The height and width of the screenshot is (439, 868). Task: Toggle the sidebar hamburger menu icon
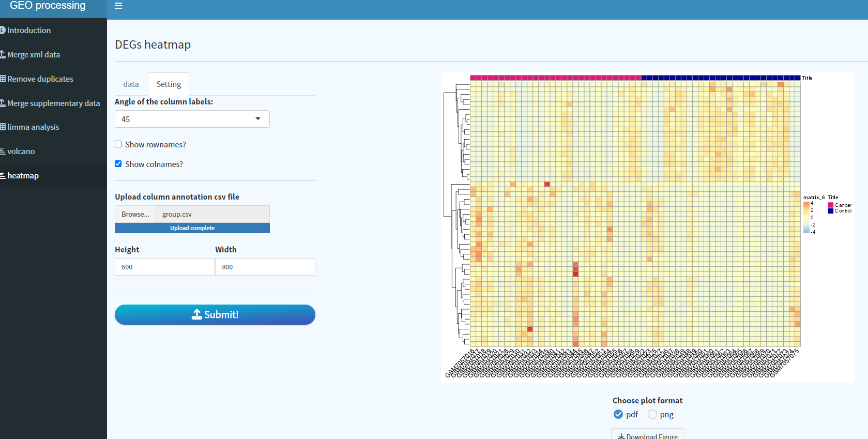118,6
